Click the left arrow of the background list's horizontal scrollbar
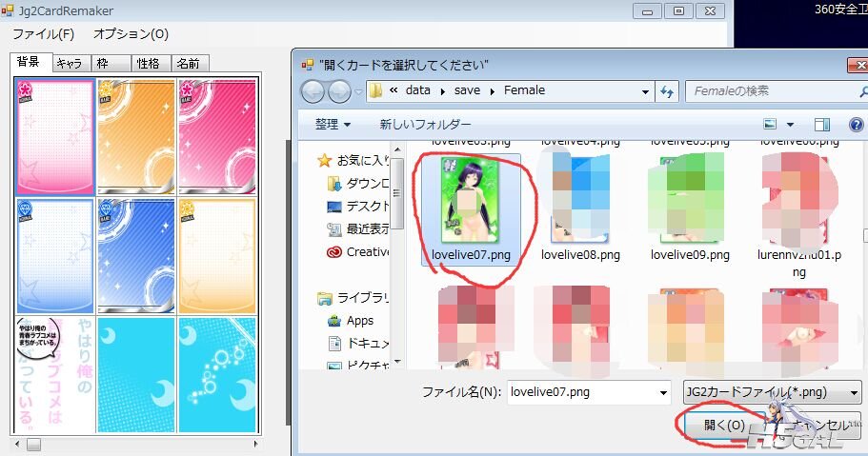This screenshot has width=868, height=456. [17, 444]
